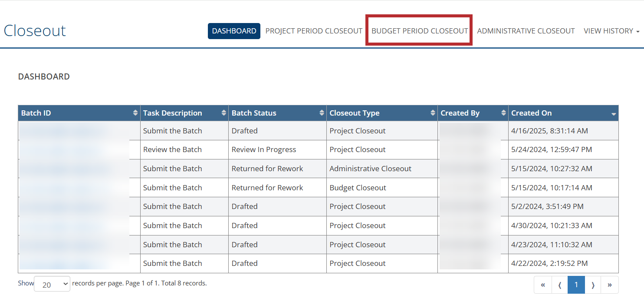Go to previous page arrow
Image resolution: width=644 pixels, height=305 pixels.
[560, 285]
